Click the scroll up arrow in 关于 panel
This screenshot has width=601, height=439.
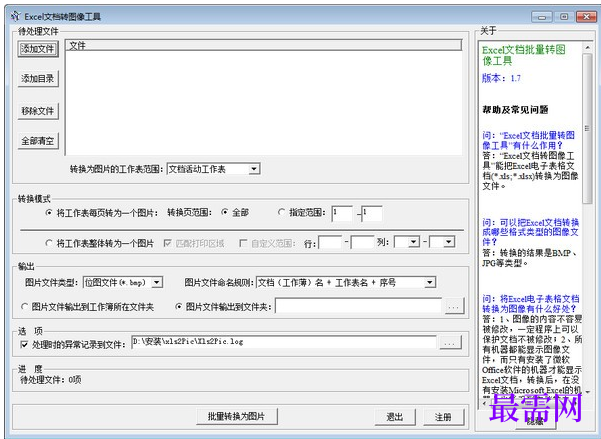tap(587, 48)
